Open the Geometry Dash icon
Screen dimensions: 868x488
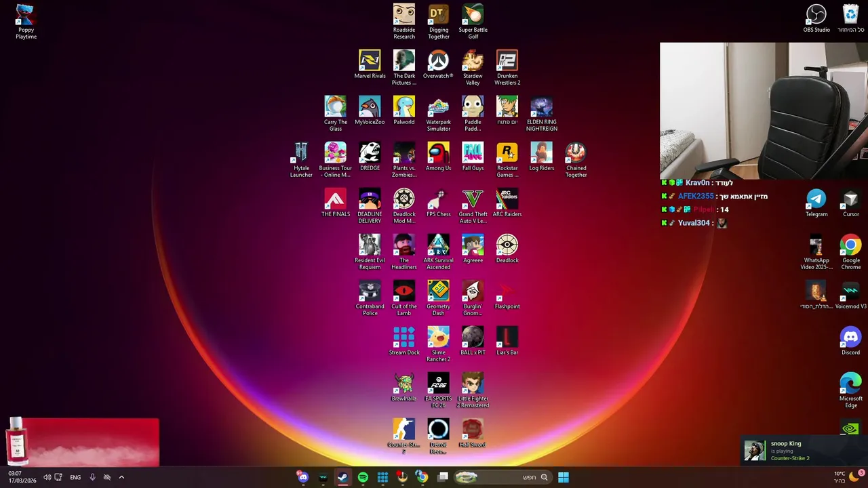(439, 298)
